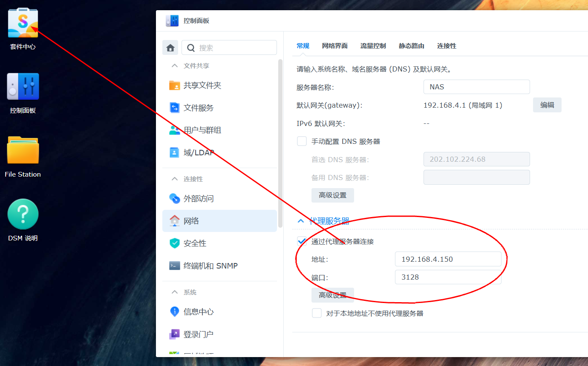Image resolution: width=588 pixels, height=366 pixels.
Task: Collapse the 系统 sidebar section
Action: point(174,292)
